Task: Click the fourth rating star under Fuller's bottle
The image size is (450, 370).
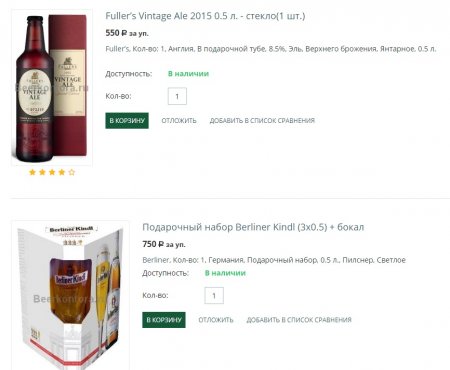Action: tap(62, 172)
